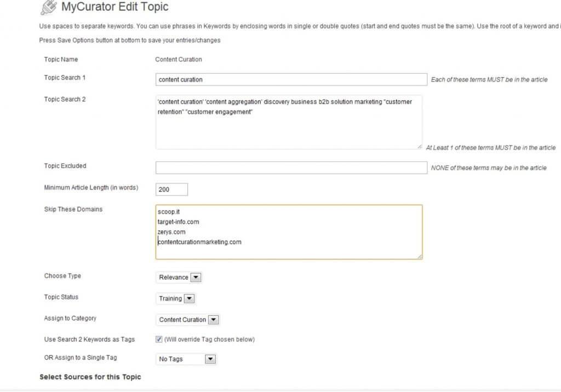Click the MyCurator Edit Topic page heading

point(115,8)
